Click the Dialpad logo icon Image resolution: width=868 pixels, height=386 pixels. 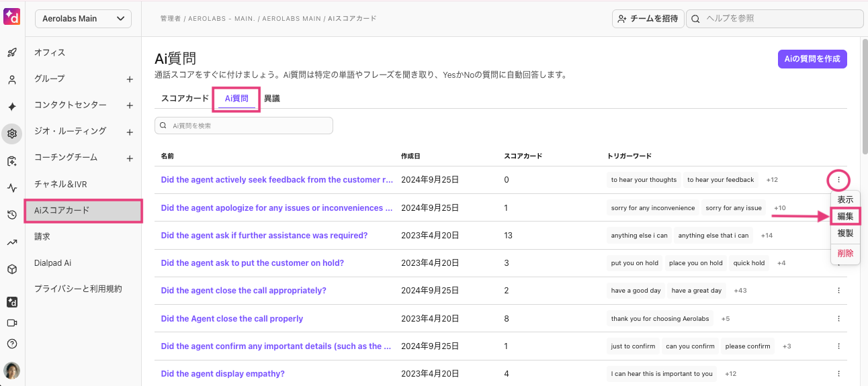(x=11, y=16)
